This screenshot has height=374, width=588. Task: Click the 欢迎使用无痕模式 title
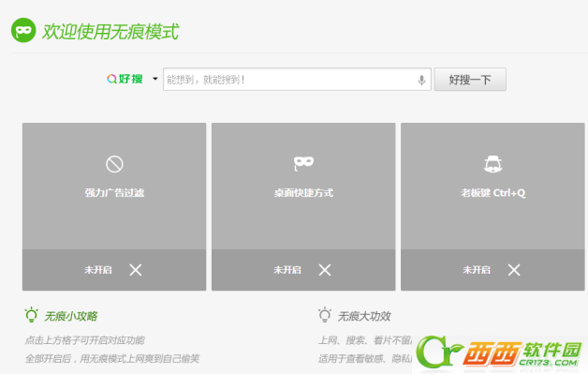110,31
